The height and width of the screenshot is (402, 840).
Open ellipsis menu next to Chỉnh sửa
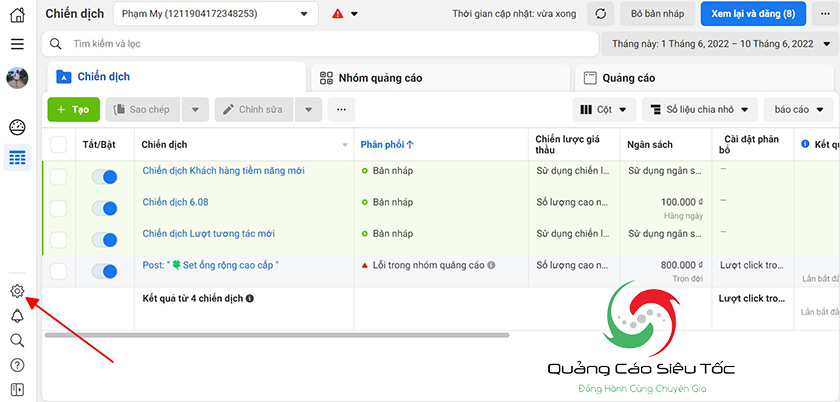(341, 109)
